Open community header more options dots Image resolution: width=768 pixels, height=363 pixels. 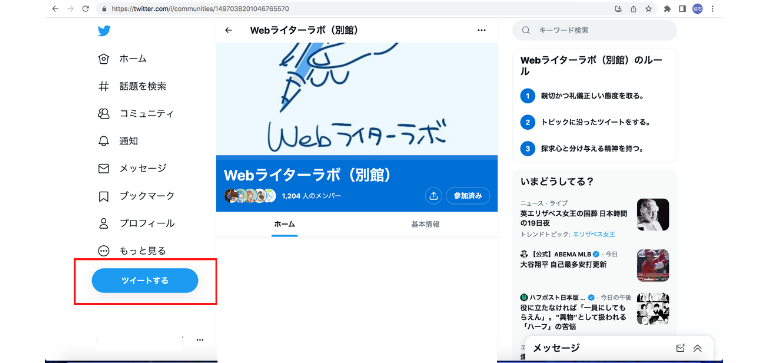(481, 30)
